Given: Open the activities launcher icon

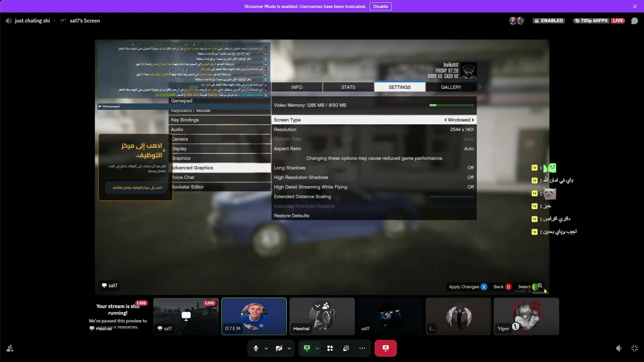Looking at the screenshot, I should (330, 348).
